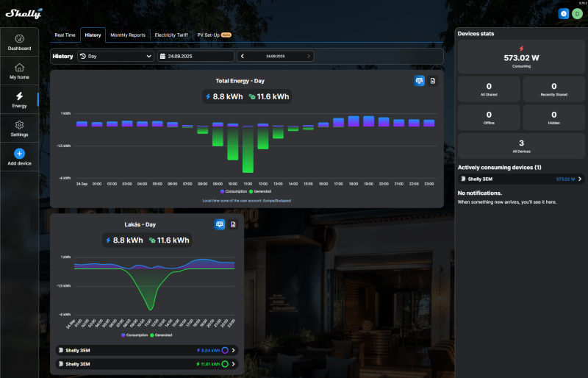Toggle solar panel view in Lakás chart
The height and width of the screenshot is (378, 588).
219,224
